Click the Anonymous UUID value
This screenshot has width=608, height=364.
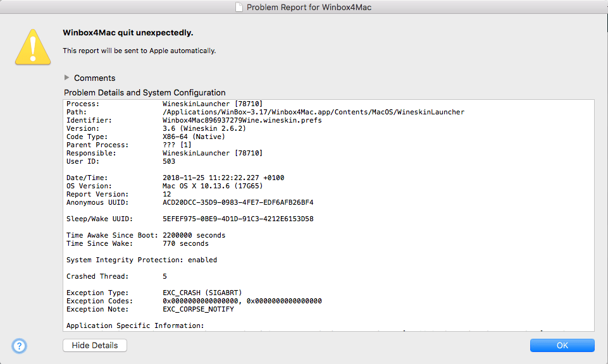coord(237,202)
